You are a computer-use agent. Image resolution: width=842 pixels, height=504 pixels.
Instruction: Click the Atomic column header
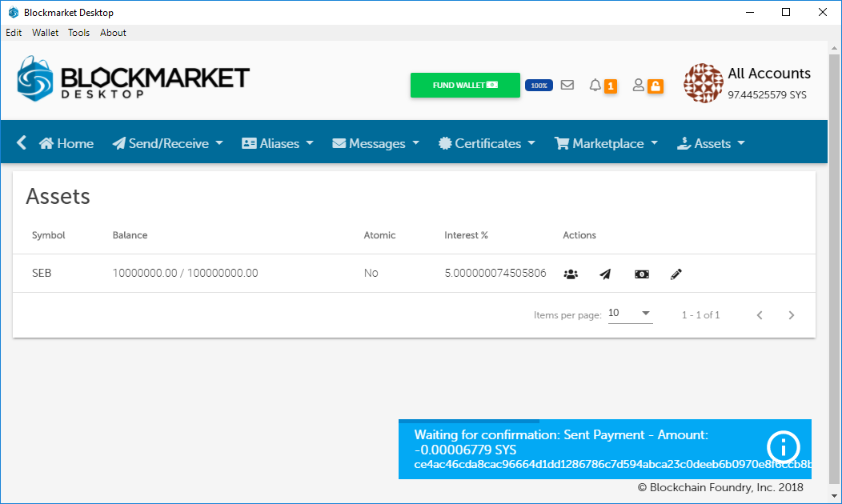point(379,235)
